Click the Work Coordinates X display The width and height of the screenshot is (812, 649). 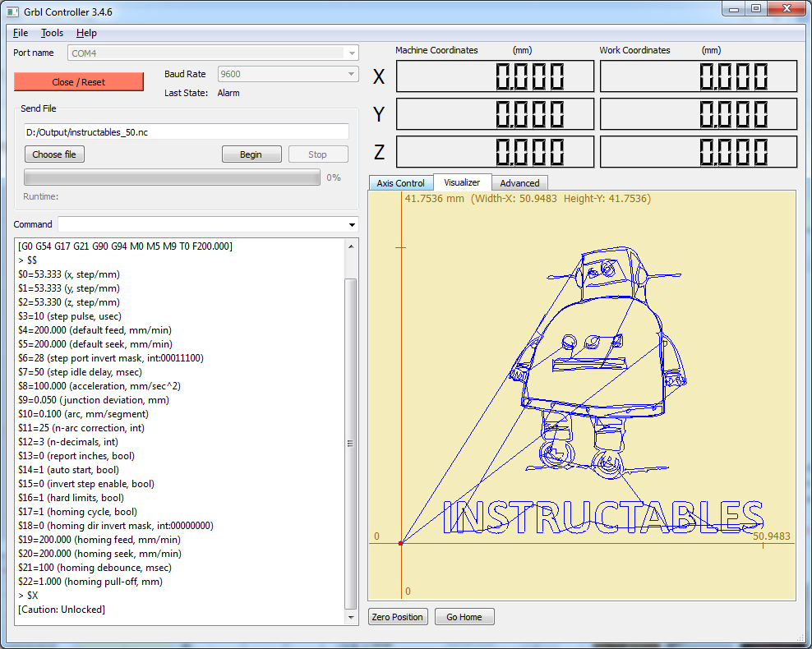(698, 76)
